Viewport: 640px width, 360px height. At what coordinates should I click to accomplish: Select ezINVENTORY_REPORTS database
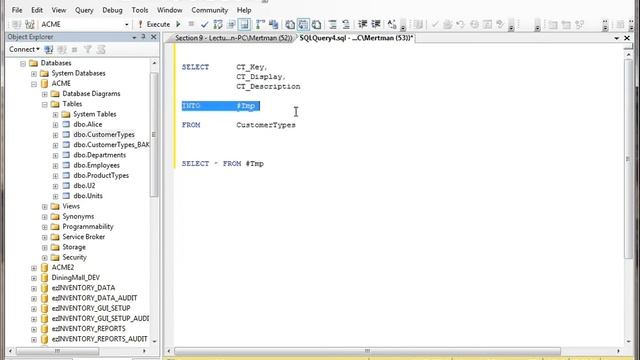coord(89,329)
